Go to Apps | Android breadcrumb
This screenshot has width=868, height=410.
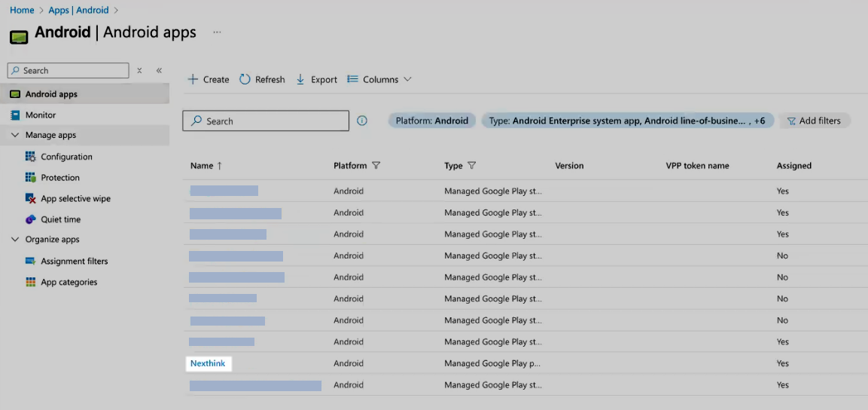pyautogui.click(x=78, y=10)
